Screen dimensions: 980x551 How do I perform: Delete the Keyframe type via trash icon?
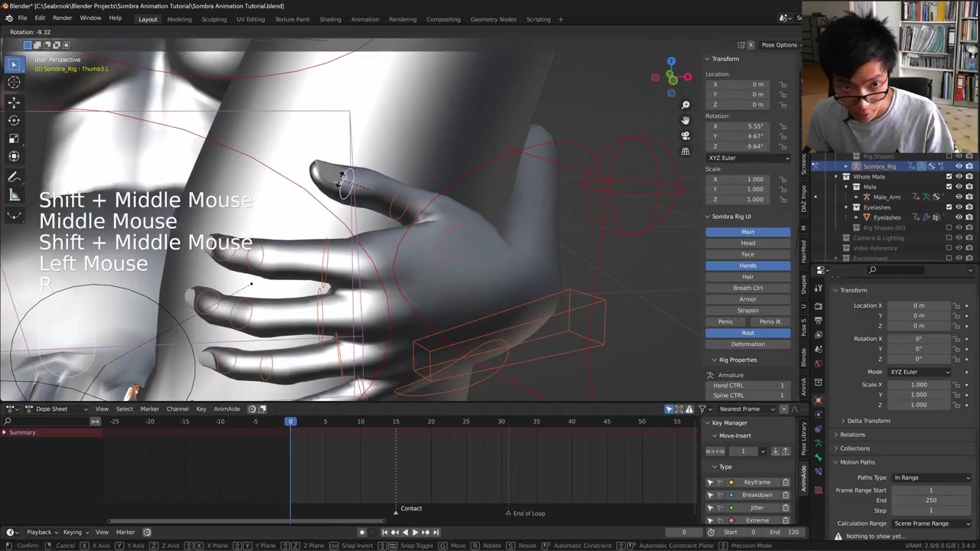pyautogui.click(x=785, y=482)
